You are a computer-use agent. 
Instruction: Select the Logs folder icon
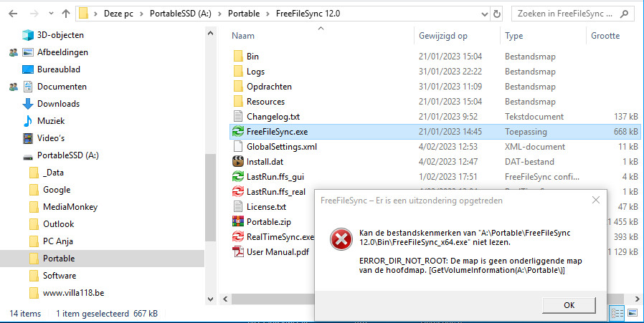tap(238, 72)
